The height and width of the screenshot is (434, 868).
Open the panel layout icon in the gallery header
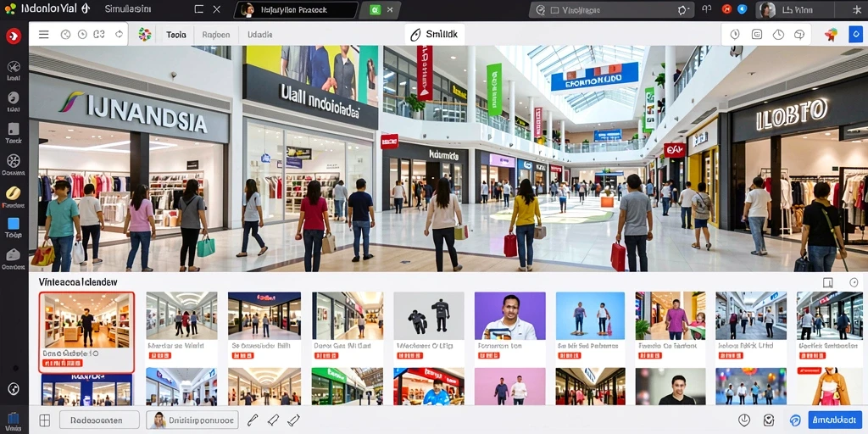pyautogui.click(x=827, y=283)
